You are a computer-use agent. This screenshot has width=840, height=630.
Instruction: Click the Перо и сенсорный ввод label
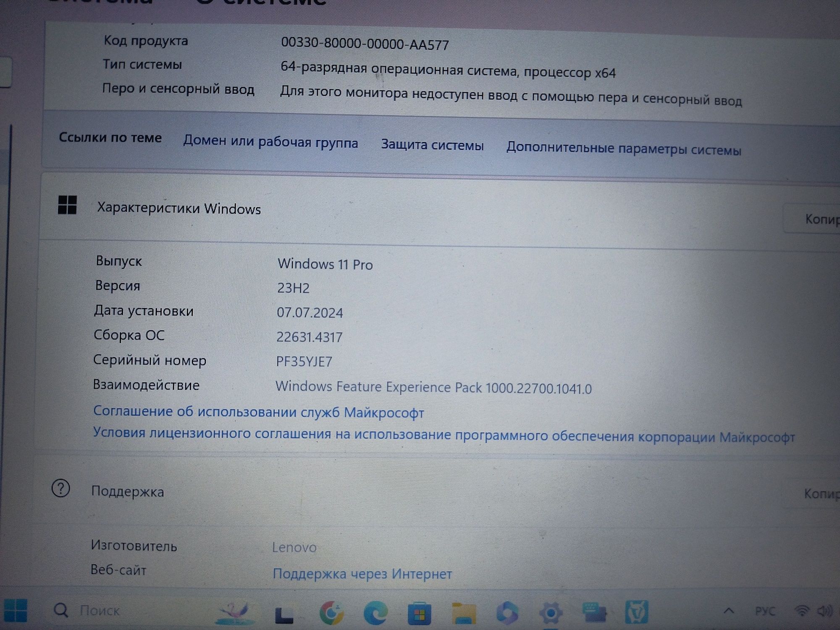tap(178, 89)
